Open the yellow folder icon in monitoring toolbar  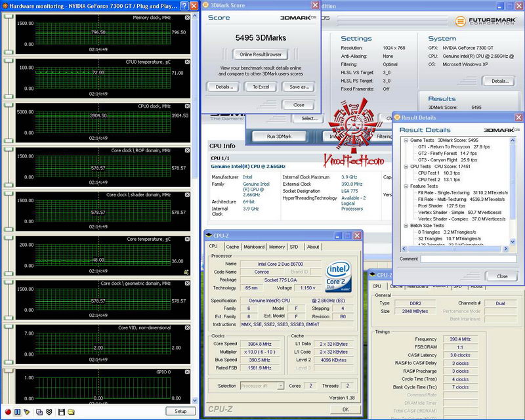tap(71, 411)
